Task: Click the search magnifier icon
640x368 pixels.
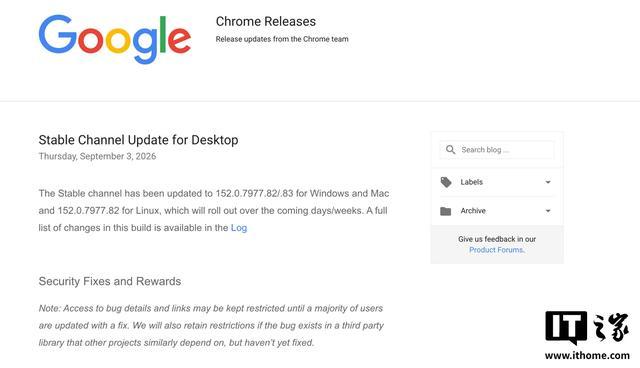Action: (450, 150)
